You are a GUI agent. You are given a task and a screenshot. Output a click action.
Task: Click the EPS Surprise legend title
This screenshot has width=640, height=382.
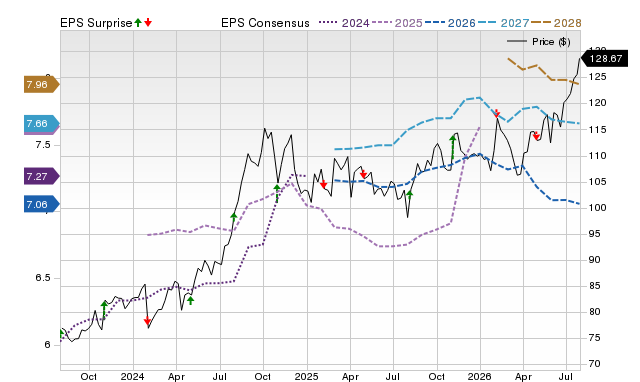[x=96, y=23]
